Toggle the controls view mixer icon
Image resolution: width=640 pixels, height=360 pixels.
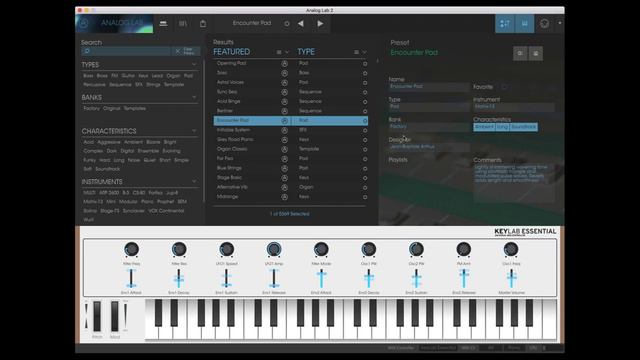(505, 24)
